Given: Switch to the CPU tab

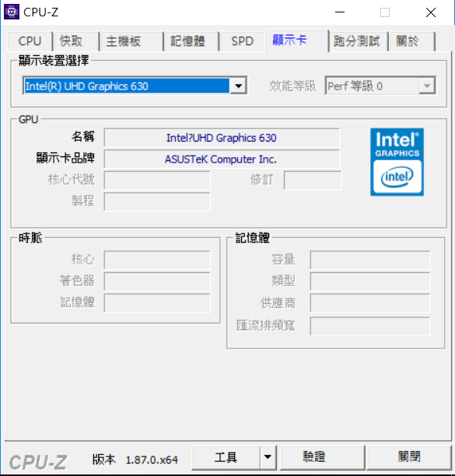Looking at the screenshot, I should click(x=30, y=41).
